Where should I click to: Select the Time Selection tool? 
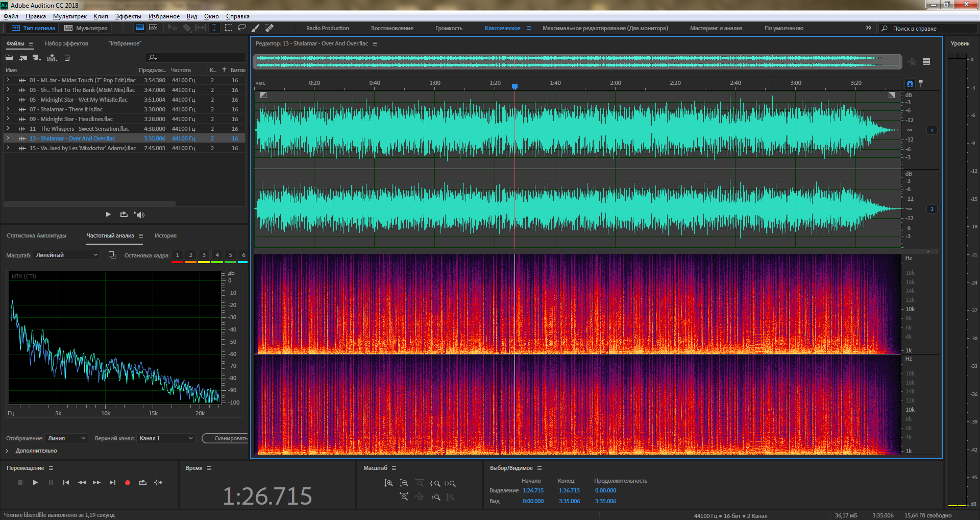coord(214,28)
